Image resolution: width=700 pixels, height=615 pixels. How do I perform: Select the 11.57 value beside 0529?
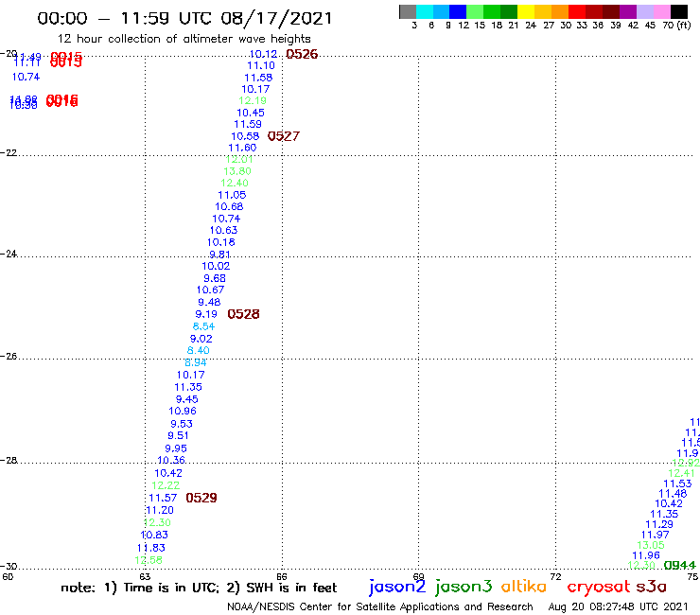click(x=163, y=498)
